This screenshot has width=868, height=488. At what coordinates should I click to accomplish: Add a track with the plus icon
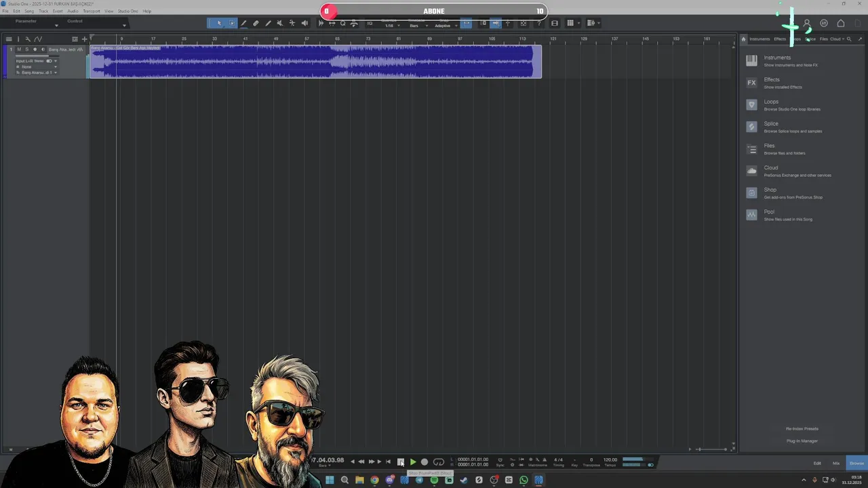(x=84, y=39)
